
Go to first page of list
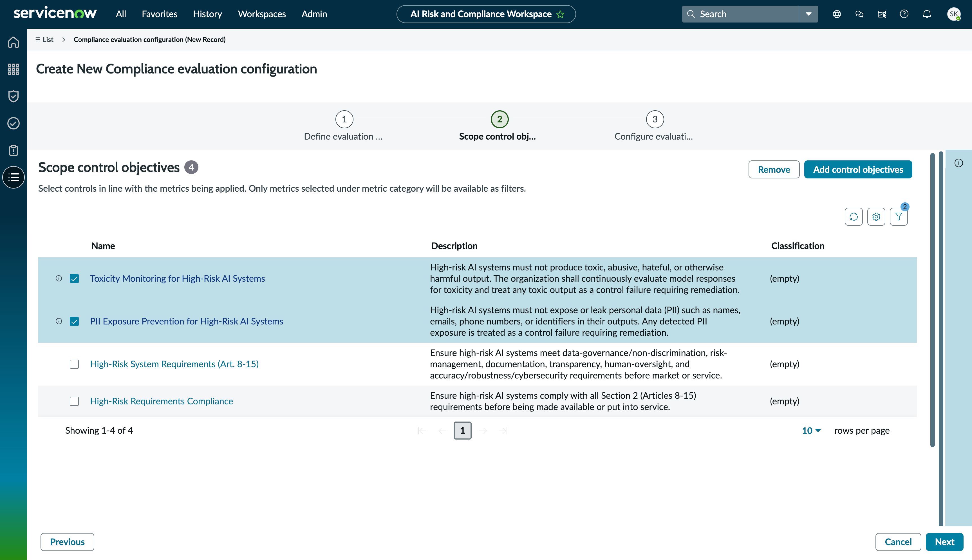[x=422, y=430]
